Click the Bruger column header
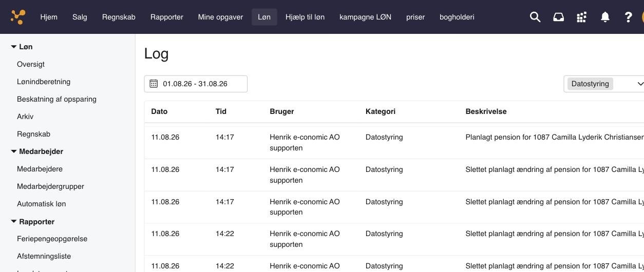644x272 pixels. tap(282, 111)
